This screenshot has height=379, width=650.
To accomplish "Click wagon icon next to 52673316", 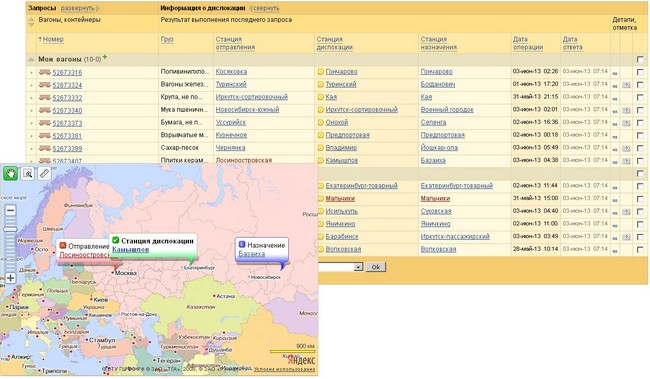I will pos(44,72).
